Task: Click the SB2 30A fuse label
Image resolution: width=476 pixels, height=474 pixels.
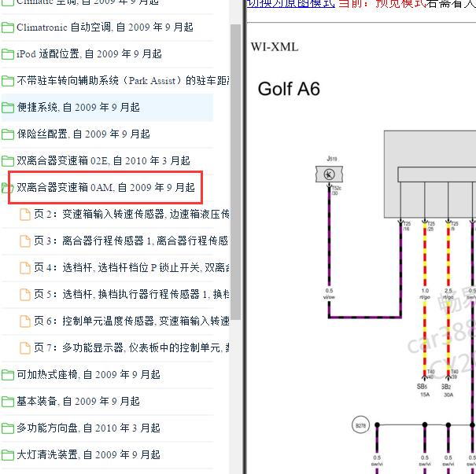Action: coord(446,391)
